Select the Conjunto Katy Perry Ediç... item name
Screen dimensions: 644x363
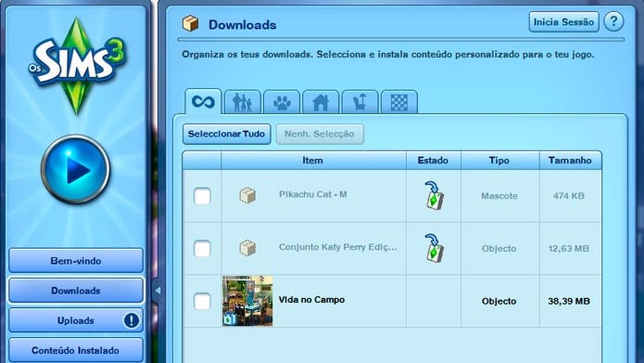pyautogui.click(x=338, y=247)
